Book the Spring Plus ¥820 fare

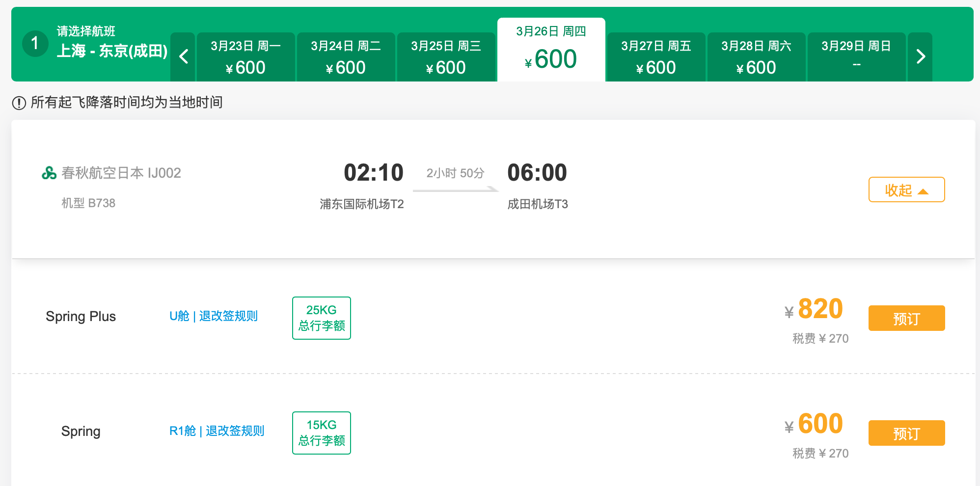coord(906,319)
